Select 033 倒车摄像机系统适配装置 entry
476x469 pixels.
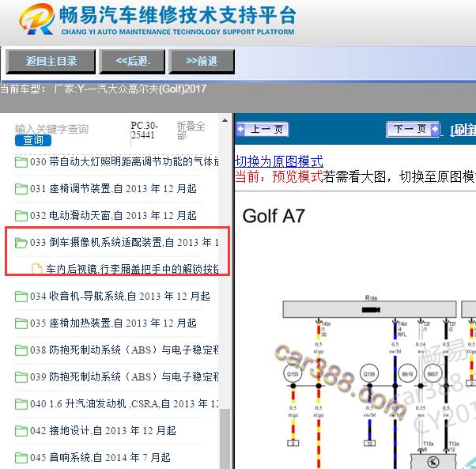pos(124,243)
